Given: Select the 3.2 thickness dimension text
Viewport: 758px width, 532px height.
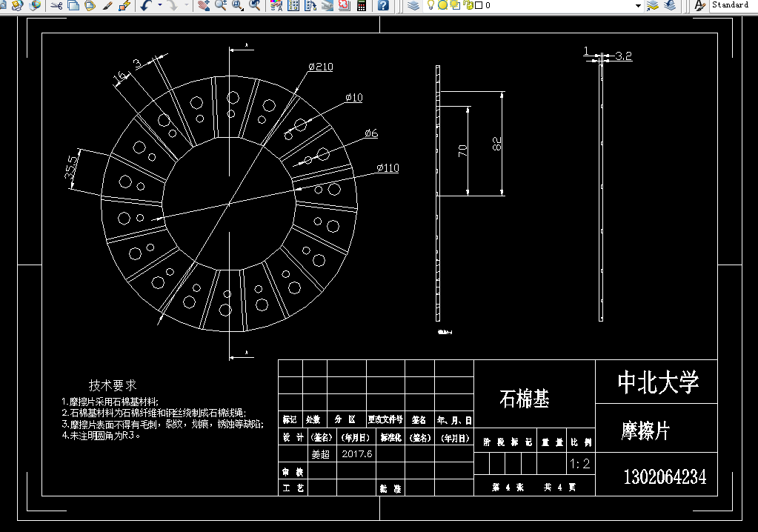Looking at the screenshot, I should pyautogui.click(x=624, y=56).
